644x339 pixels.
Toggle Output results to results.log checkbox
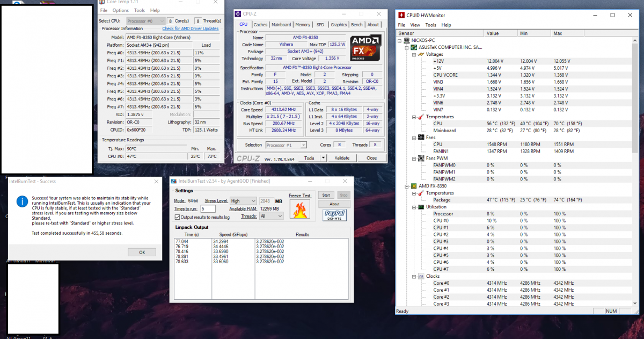pyautogui.click(x=178, y=217)
